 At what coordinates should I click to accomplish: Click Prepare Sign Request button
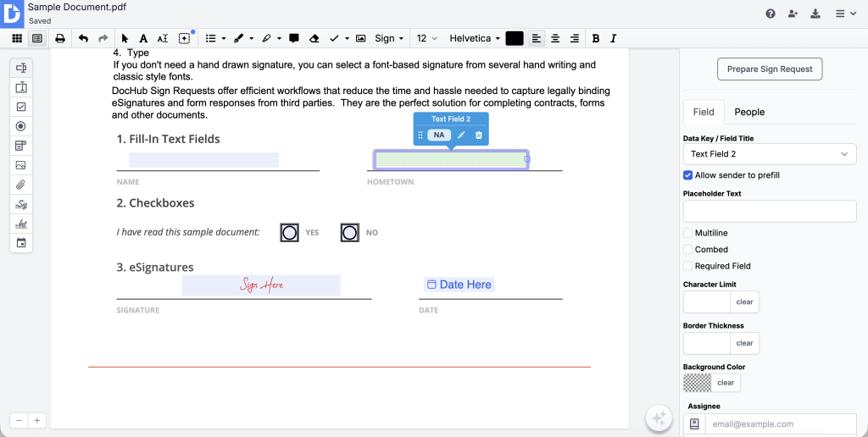click(x=770, y=69)
